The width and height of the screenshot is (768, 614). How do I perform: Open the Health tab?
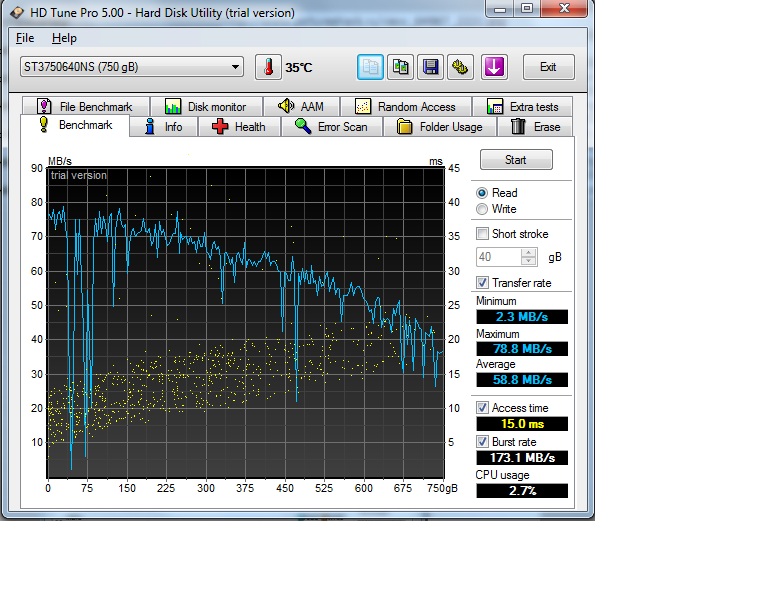coord(239,127)
